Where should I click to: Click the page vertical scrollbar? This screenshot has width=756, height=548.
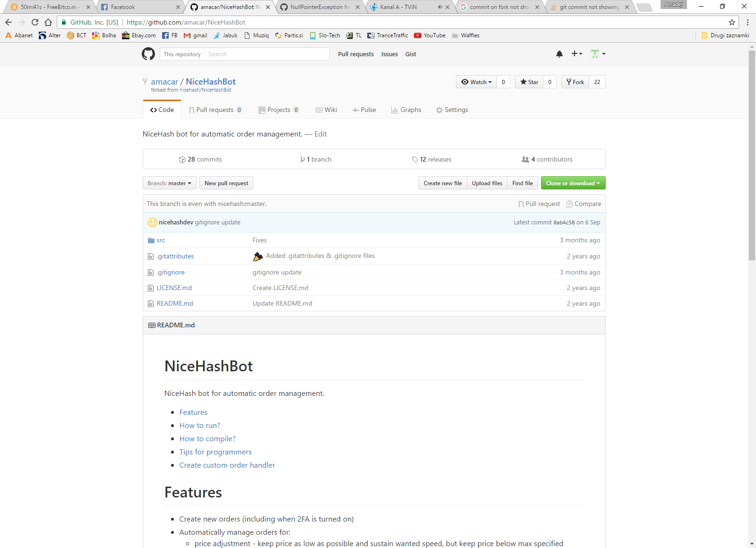pos(752,155)
